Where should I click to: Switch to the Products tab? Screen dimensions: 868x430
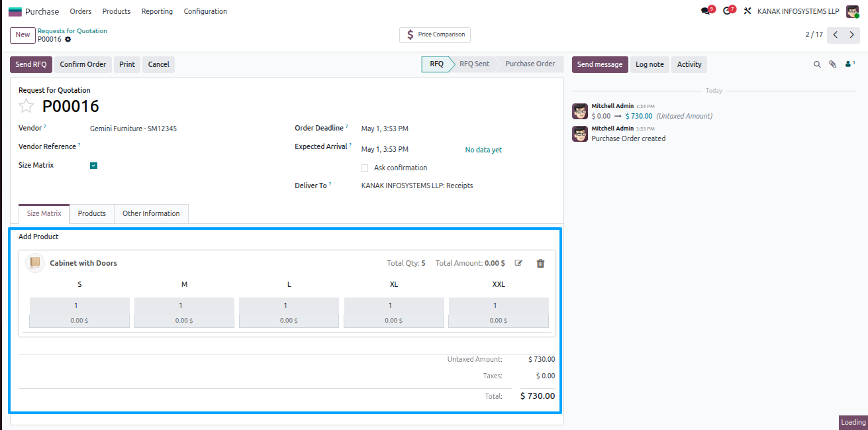coord(92,213)
